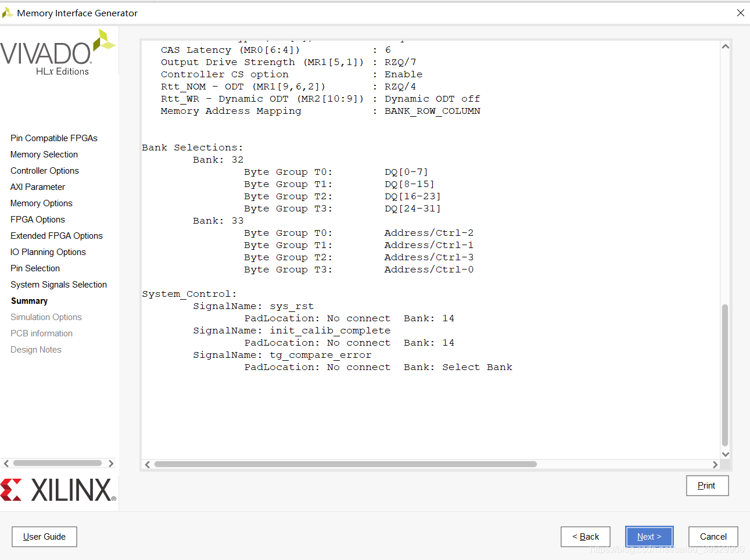This screenshot has width=750, height=560.
Task: Open Pin Selection step
Action: 35,268
